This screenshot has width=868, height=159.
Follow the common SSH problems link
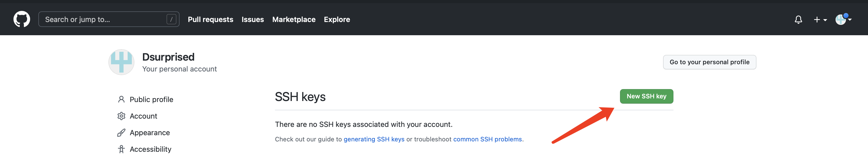(x=487, y=139)
